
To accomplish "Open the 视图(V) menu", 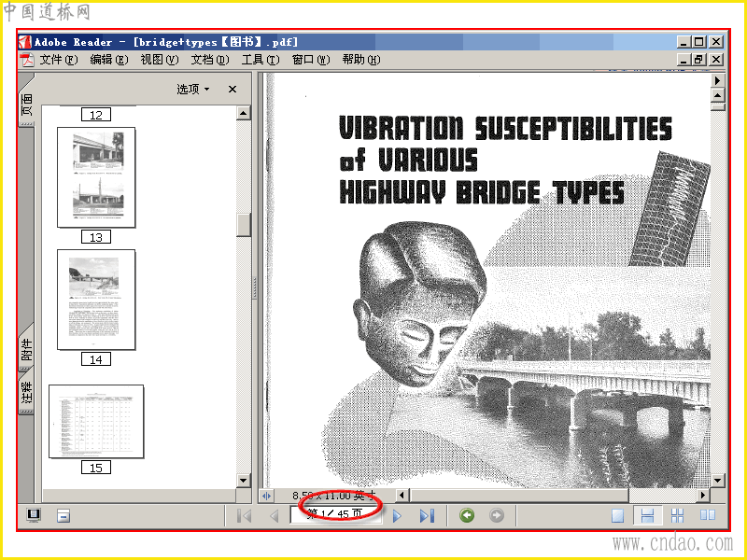I will 160,60.
